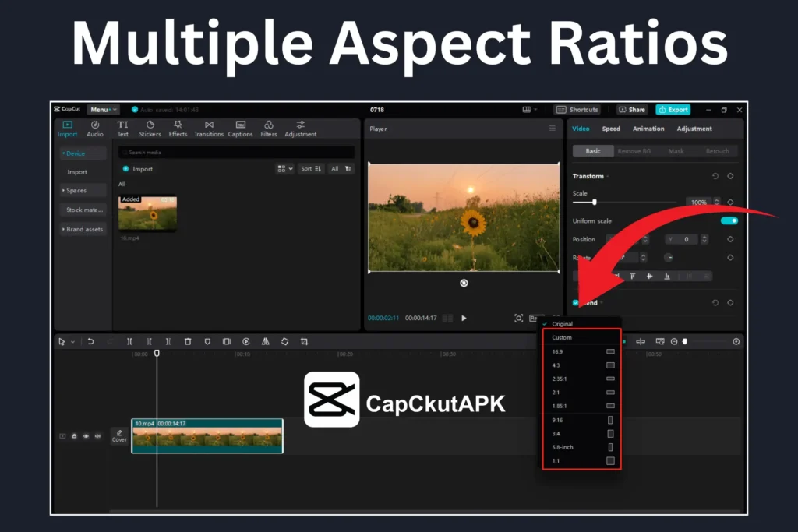Image resolution: width=798 pixels, height=532 pixels.
Task: Open the Sort dropdown
Action: tap(311, 168)
